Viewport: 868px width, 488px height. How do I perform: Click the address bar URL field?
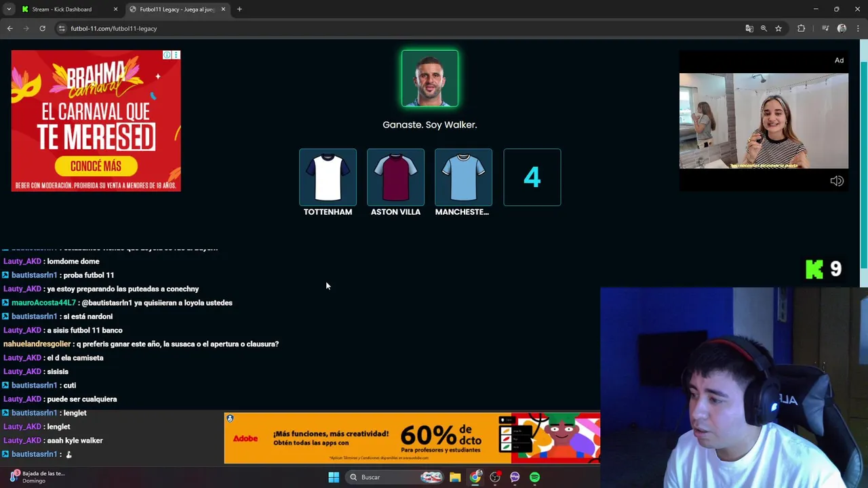(400, 28)
